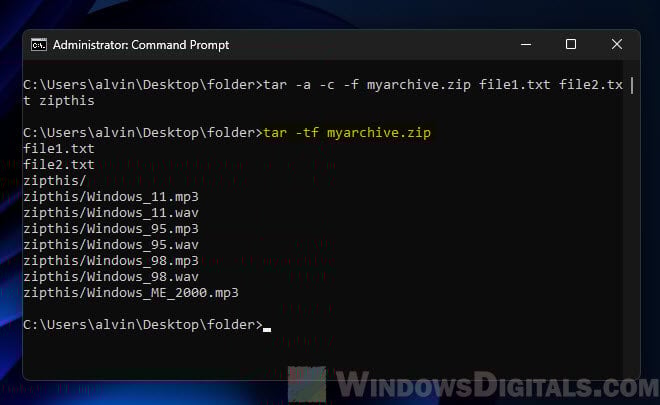
Task: Click the 'zipthis/Windows_95.mp3' line
Action: coord(111,229)
